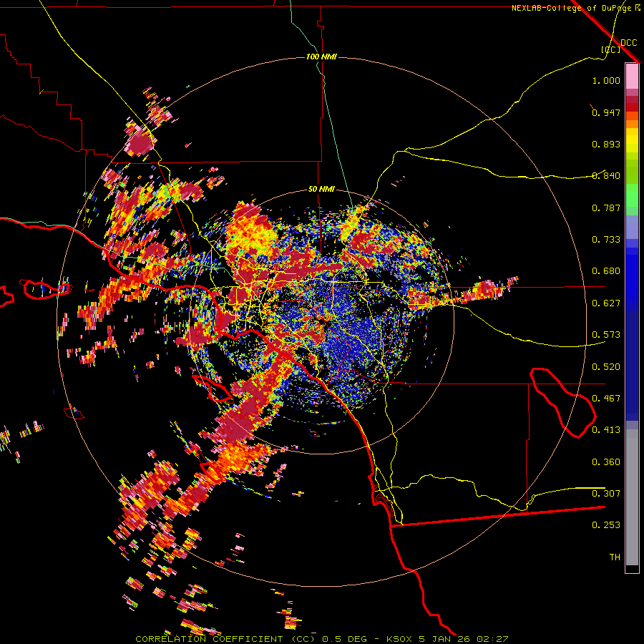Select the 0.627 scale value
Screen dimensions: 644x644
(x=606, y=303)
